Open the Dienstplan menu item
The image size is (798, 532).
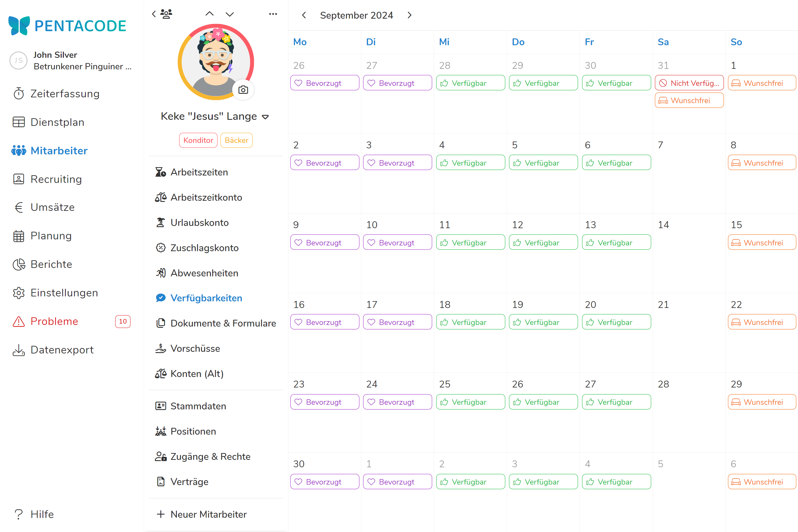(57, 122)
